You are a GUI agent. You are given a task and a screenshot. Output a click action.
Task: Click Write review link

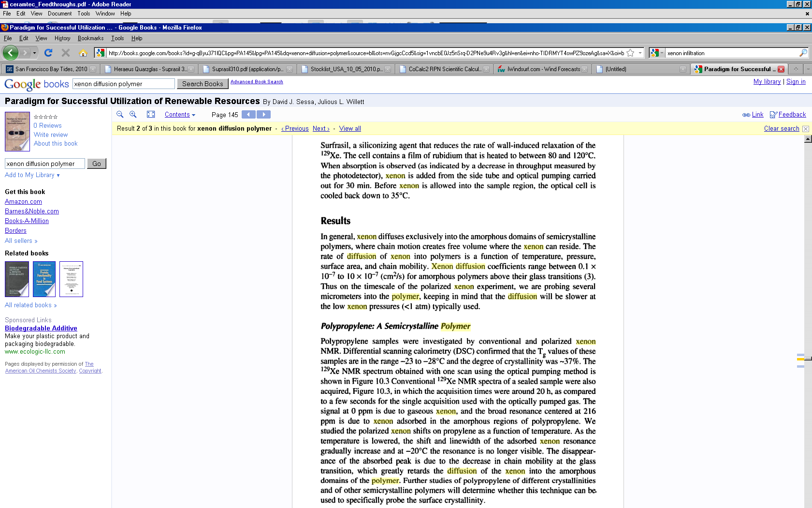[51, 135]
